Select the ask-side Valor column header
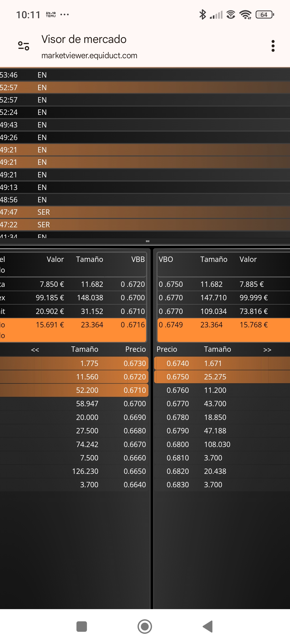 (248, 259)
